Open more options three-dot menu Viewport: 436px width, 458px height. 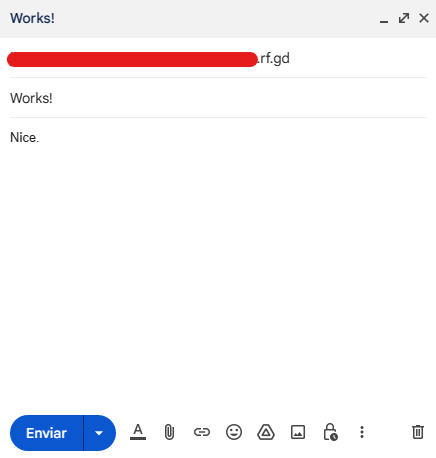(362, 432)
